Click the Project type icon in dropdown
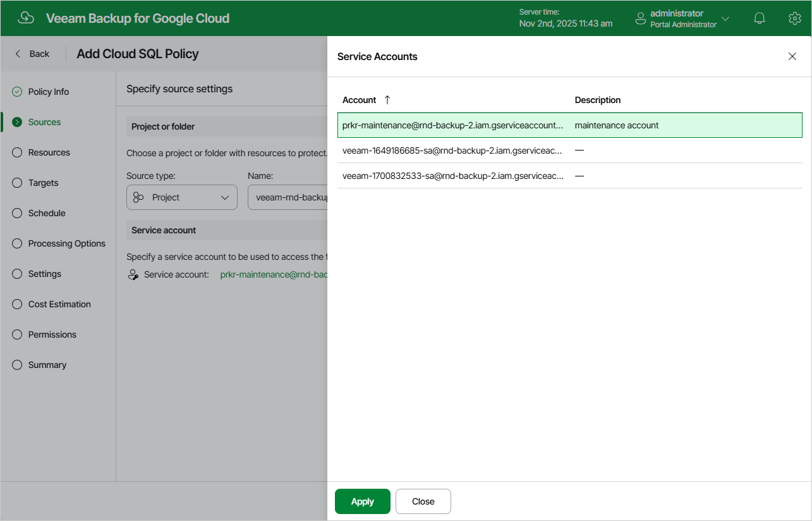This screenshot has width=812, height=521. [138, 197]
